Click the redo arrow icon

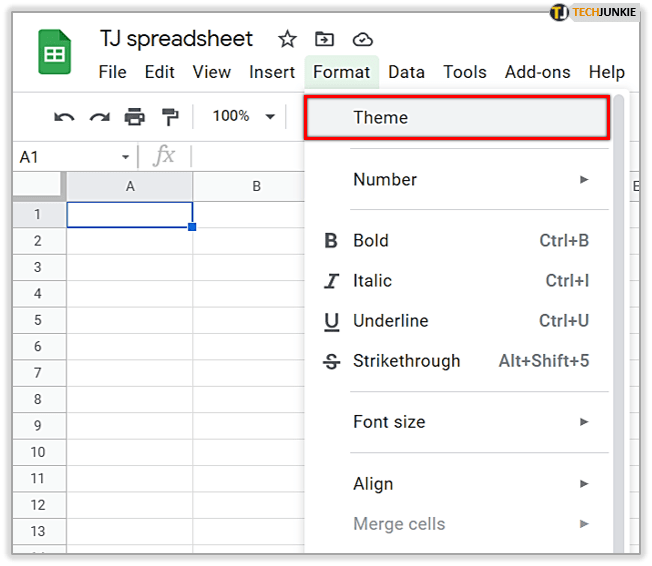[99, 117]
